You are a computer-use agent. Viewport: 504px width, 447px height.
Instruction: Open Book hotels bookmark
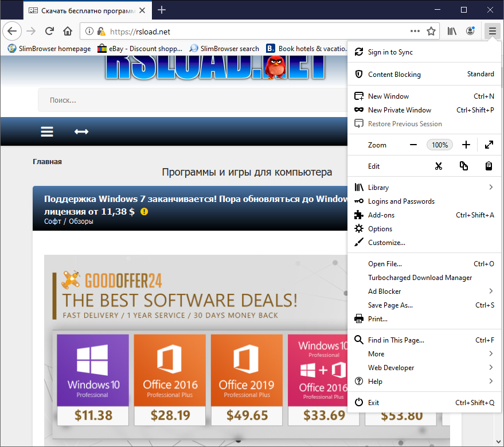[x=306, y=49]
